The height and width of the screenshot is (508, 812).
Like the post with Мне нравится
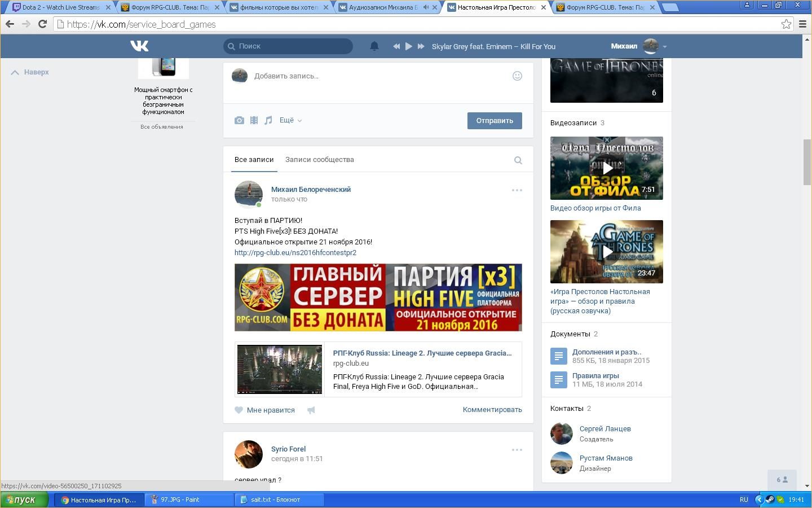point(265,410)
